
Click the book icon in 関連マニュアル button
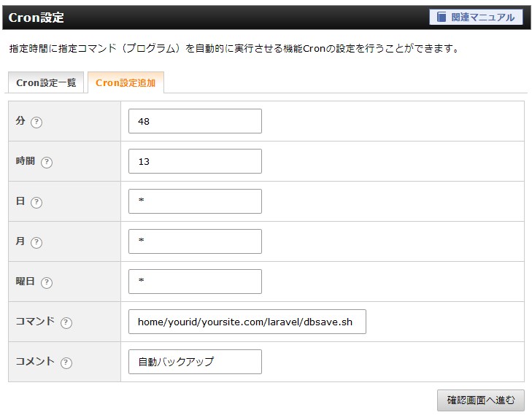pos(442,18)
